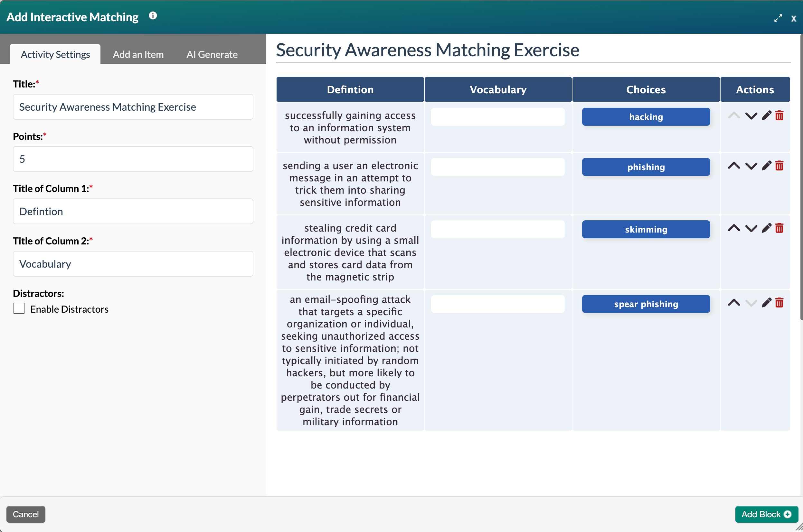
Task: Enable Distractors checkbox
Action: click(19, 308)
